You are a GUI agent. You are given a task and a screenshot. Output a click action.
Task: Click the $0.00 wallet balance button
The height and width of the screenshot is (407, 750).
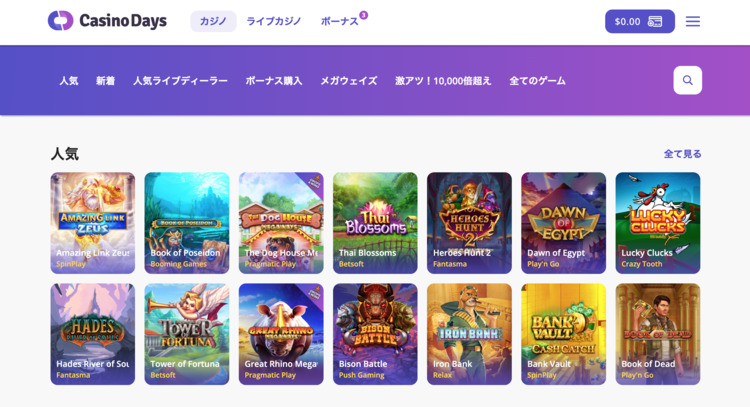(x=640, y=22)
